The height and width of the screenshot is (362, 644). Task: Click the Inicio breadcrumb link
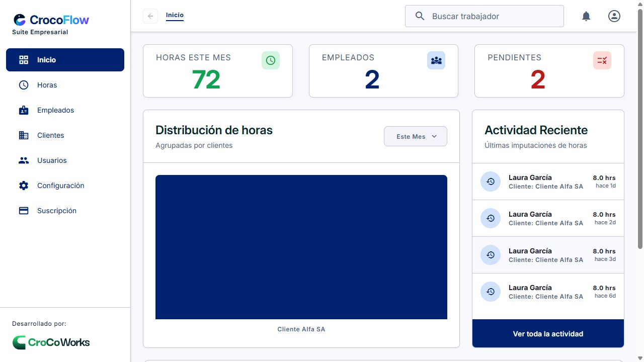pos(175,15)
